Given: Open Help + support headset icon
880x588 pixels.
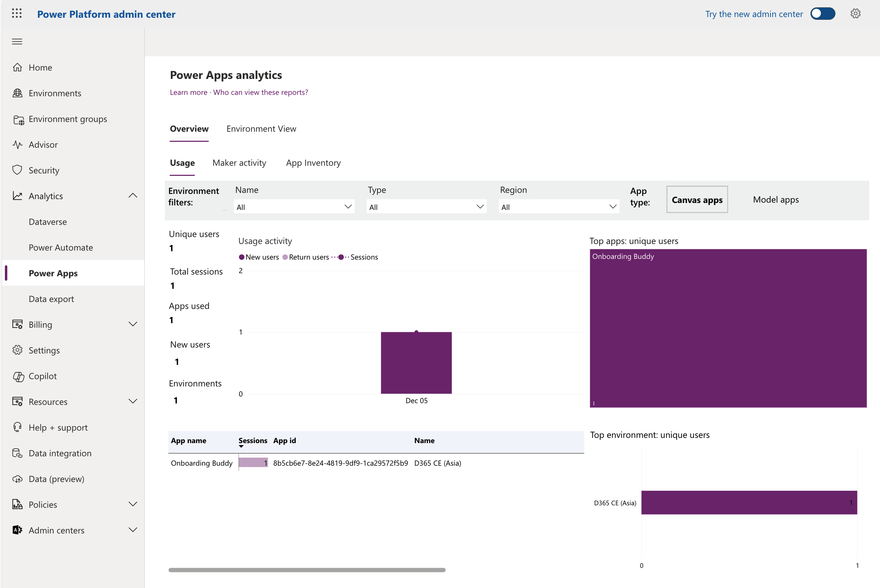Looking at the screenshot, I should (17, 427).
